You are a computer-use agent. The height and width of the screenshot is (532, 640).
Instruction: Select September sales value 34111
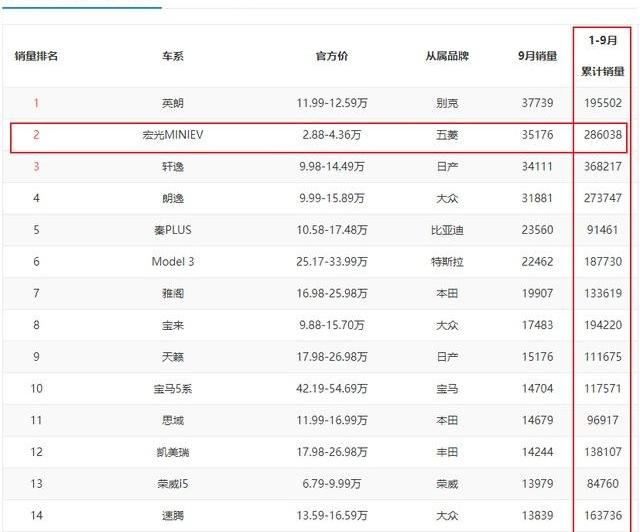[538, 167]
